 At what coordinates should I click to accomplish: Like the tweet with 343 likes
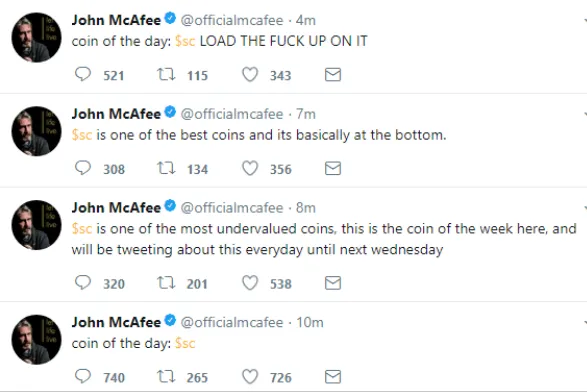click(250, 74)
